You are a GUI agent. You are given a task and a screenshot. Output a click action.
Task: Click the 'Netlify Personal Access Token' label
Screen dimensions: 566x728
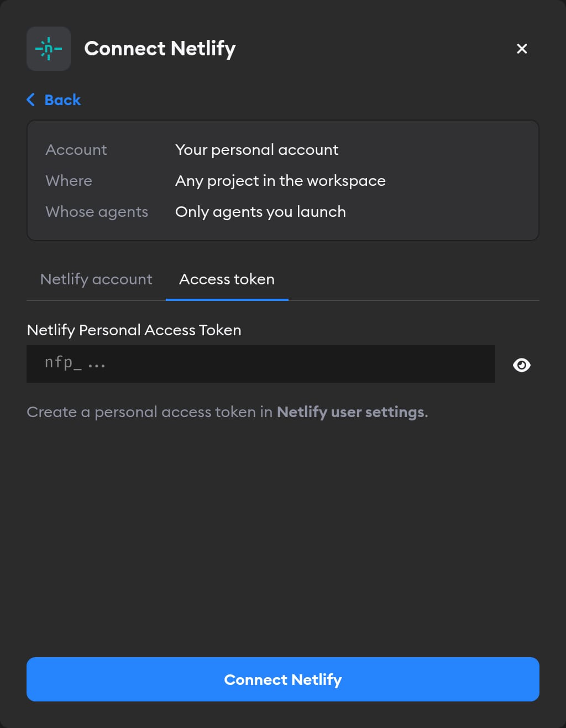[x=134, y=330]
